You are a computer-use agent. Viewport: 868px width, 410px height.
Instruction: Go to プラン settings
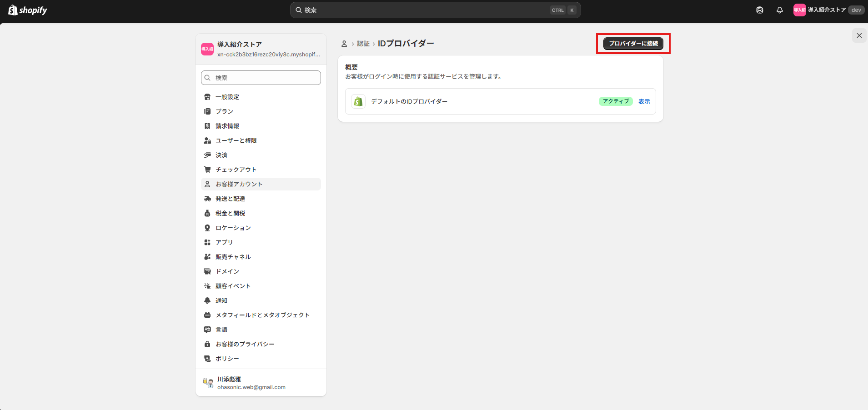click(224, 111)
